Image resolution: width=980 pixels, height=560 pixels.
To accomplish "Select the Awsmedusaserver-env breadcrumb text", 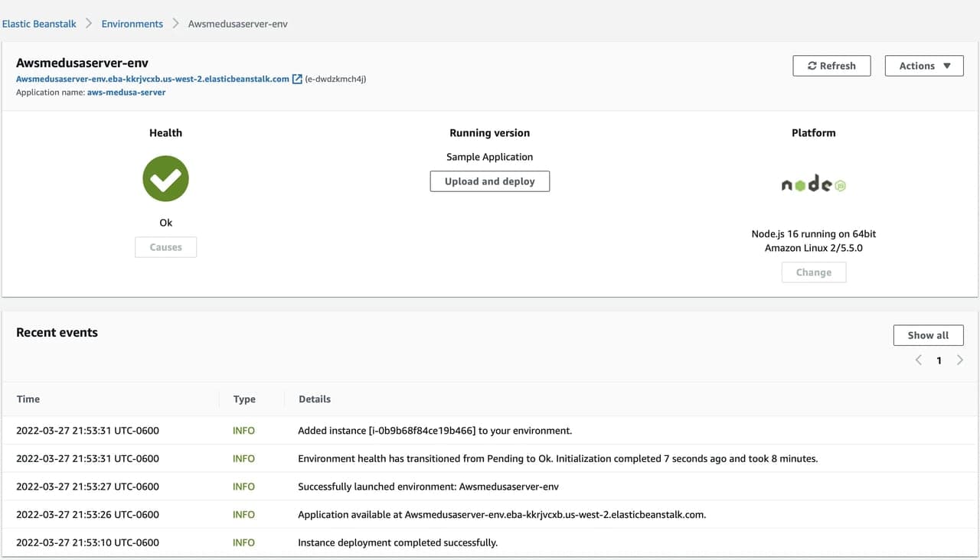I will click(x=238, y=24).
